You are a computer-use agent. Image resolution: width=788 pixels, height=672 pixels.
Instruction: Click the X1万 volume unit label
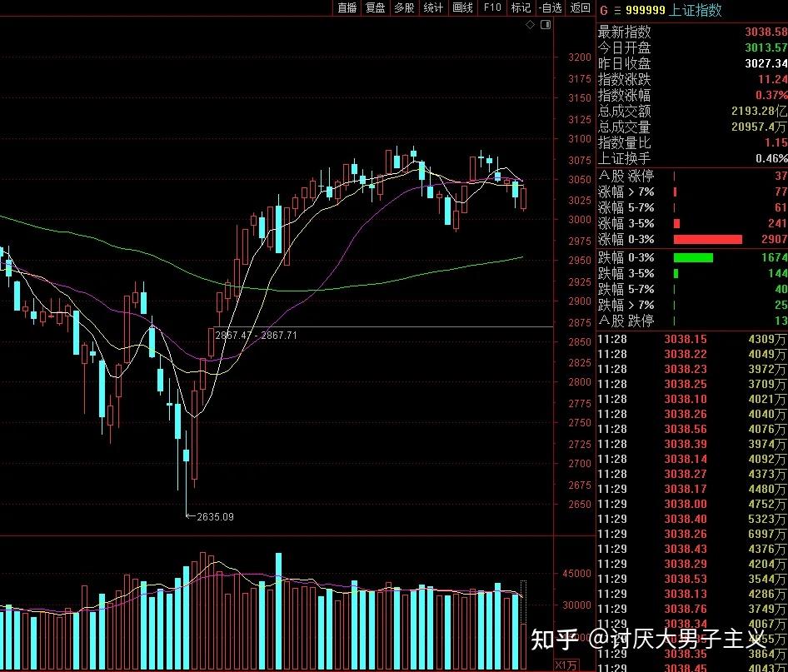pos(567,666)
